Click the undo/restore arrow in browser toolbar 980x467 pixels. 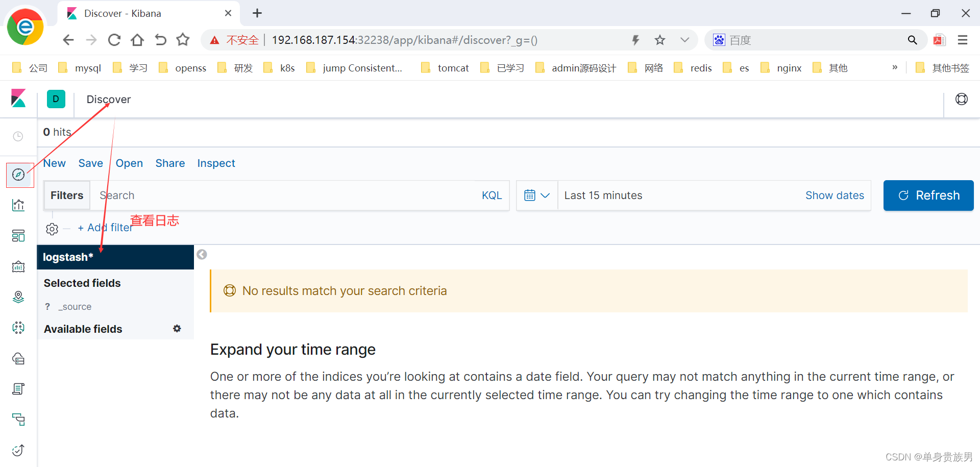(160, 40)
